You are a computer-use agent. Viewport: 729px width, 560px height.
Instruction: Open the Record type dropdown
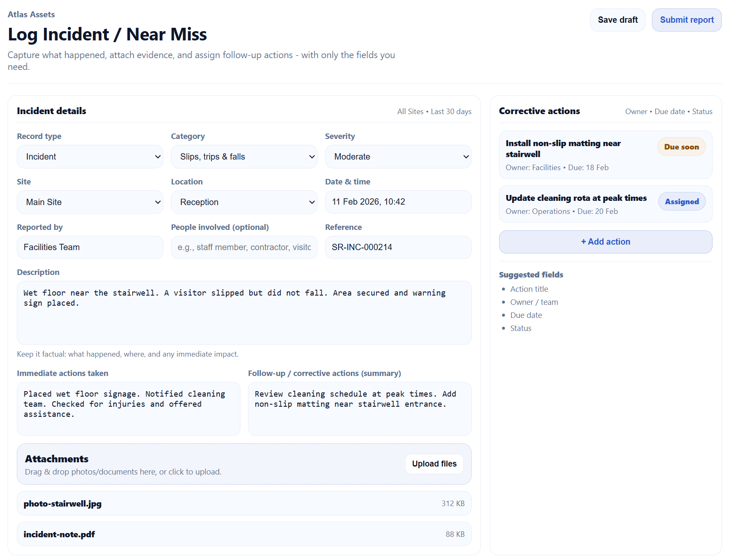(x=90, y=157)
